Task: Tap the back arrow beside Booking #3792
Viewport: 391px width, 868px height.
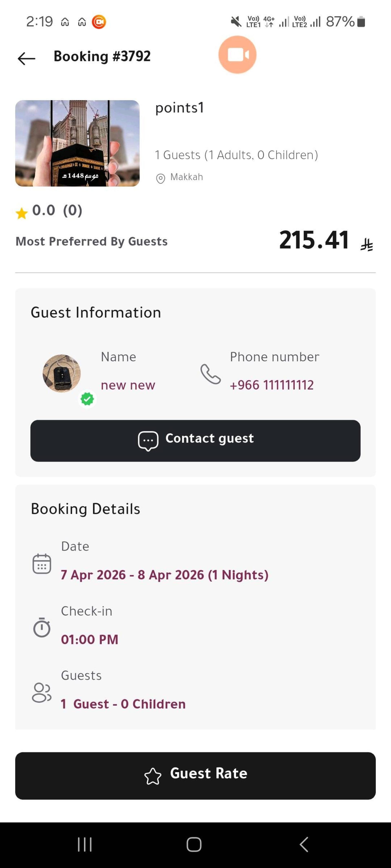Action: pos(26,59)
